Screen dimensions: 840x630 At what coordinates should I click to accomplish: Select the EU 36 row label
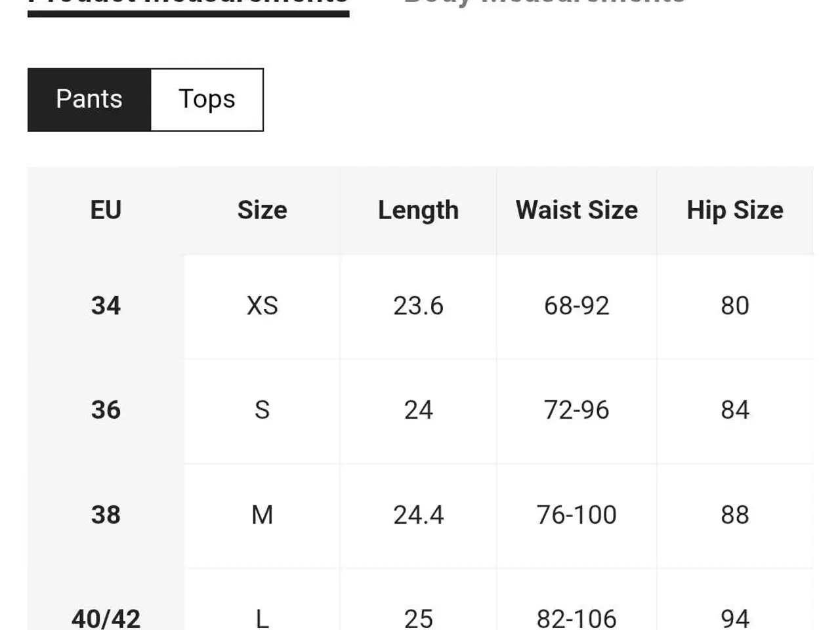pos(106,411)
